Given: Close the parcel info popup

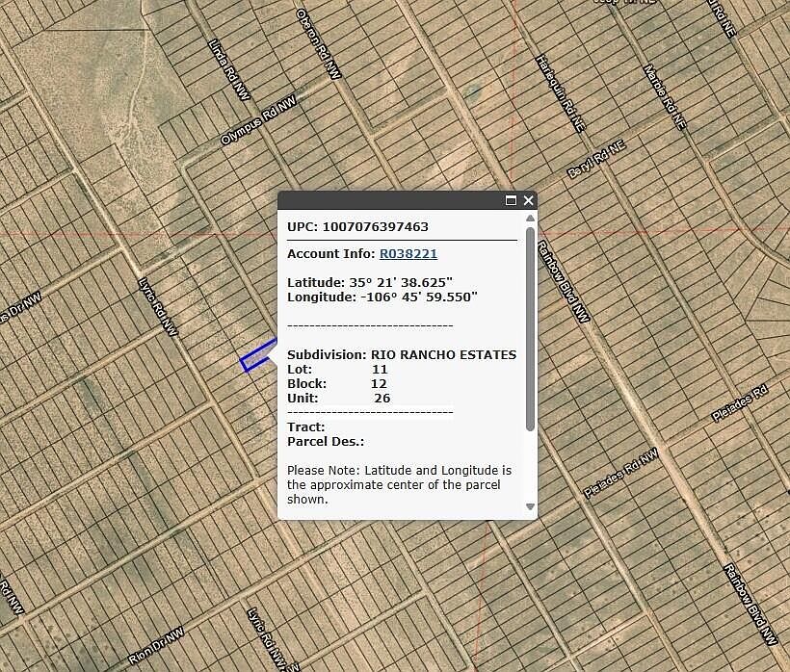Looking at the screenshot, I should (x=529, y=200).
